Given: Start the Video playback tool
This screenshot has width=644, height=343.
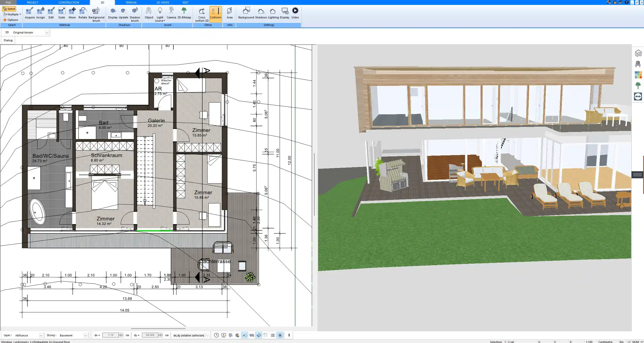Looking at the screenshot, I should click(295, 13).
